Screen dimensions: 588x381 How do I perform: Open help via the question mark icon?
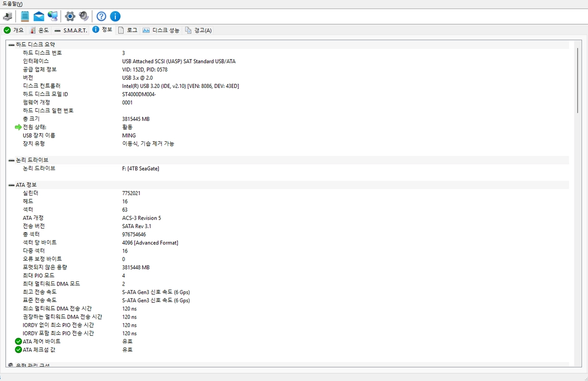click(101, 16)
